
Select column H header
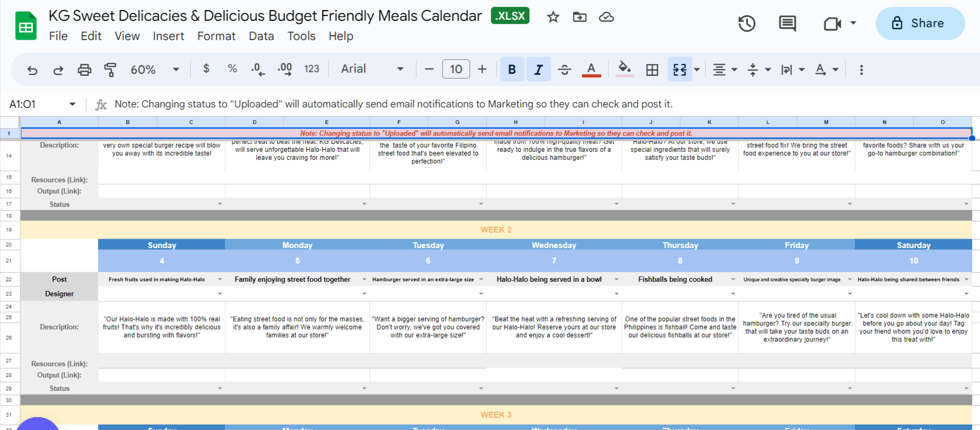click(515, 122)
